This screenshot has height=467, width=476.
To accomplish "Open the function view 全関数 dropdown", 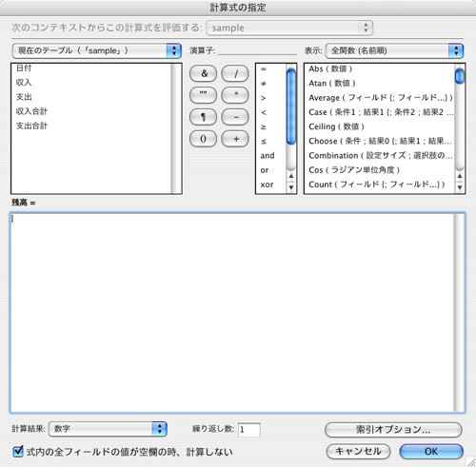I will click(394, 50).
